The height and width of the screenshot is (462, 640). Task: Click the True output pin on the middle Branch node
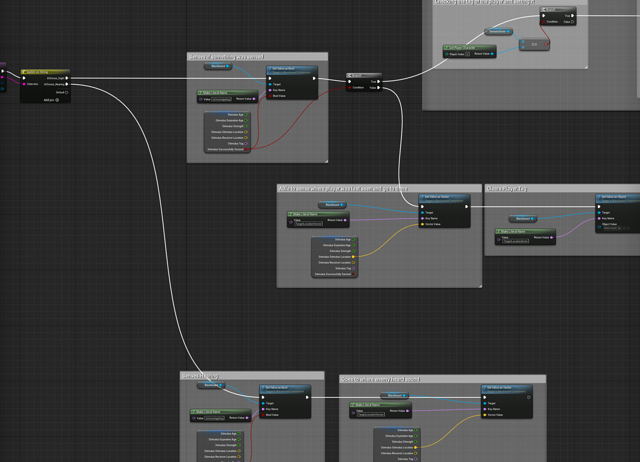[x=379, y=81]
